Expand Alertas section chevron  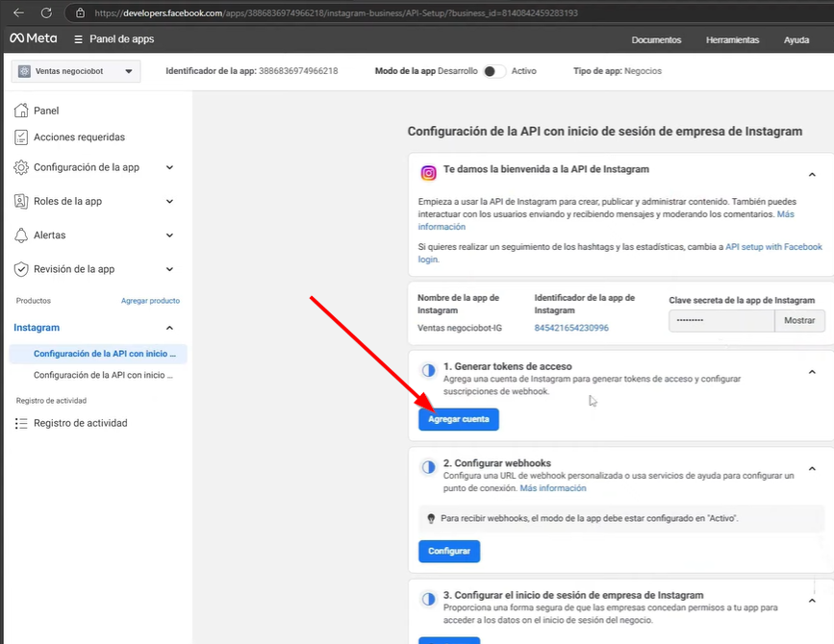[169, 235]
